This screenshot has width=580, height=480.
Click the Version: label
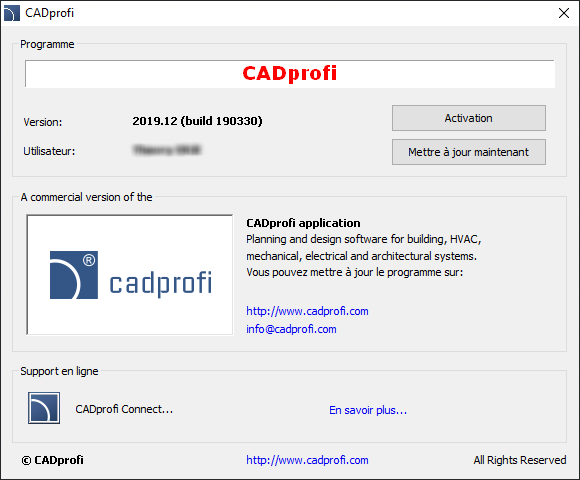43,122
